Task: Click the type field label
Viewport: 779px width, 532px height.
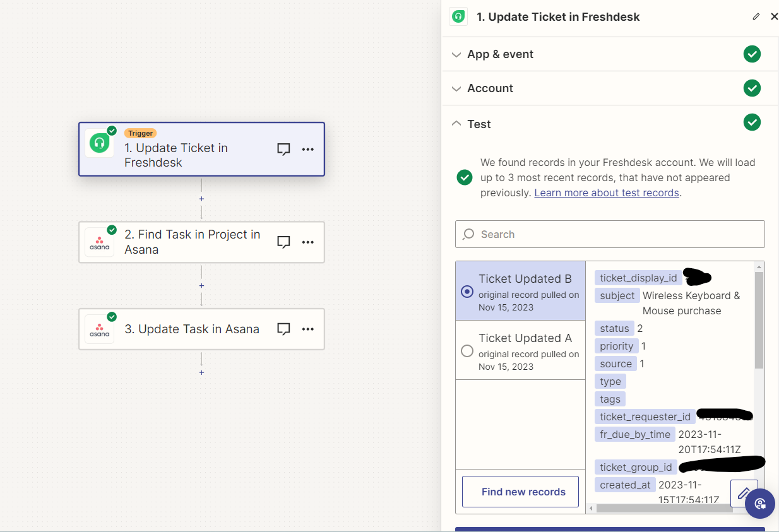Action: 610,381
